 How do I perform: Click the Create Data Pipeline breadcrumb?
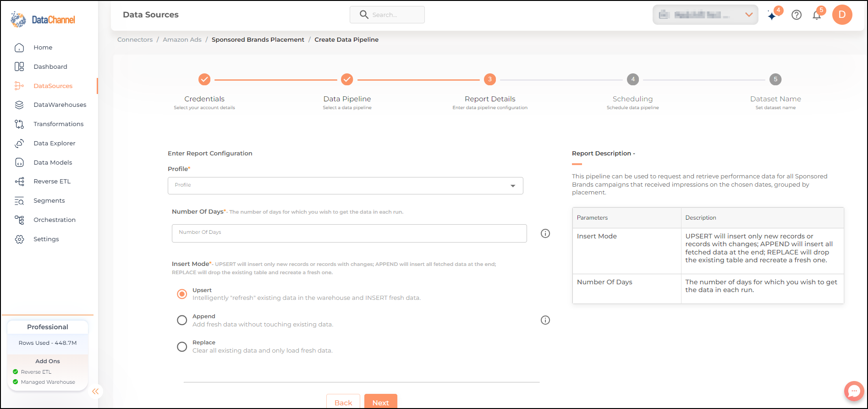346,40
